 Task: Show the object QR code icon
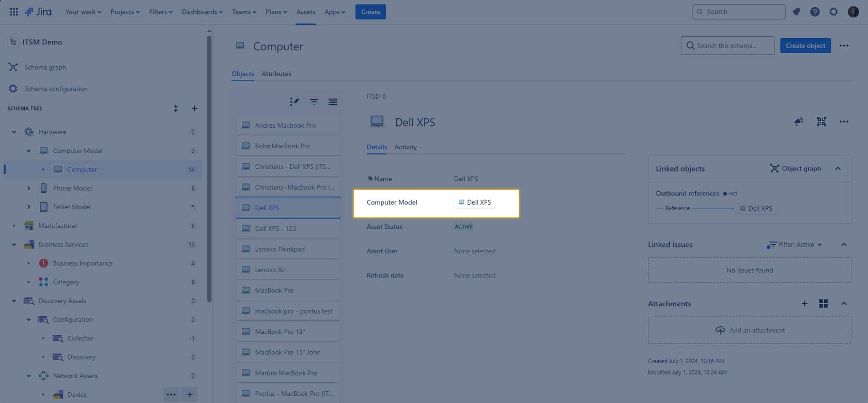822,121
